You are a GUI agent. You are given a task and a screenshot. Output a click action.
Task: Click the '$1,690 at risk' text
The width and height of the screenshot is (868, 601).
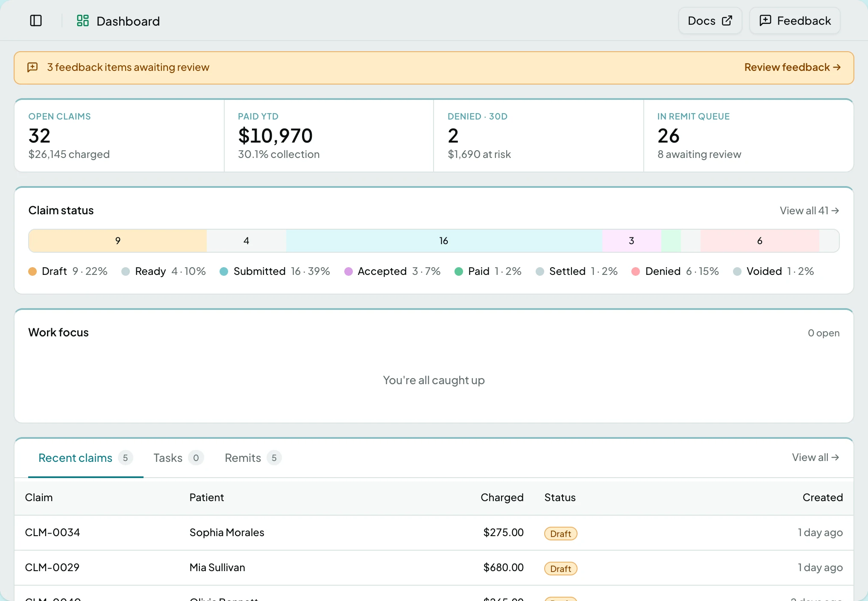[479, 155]
